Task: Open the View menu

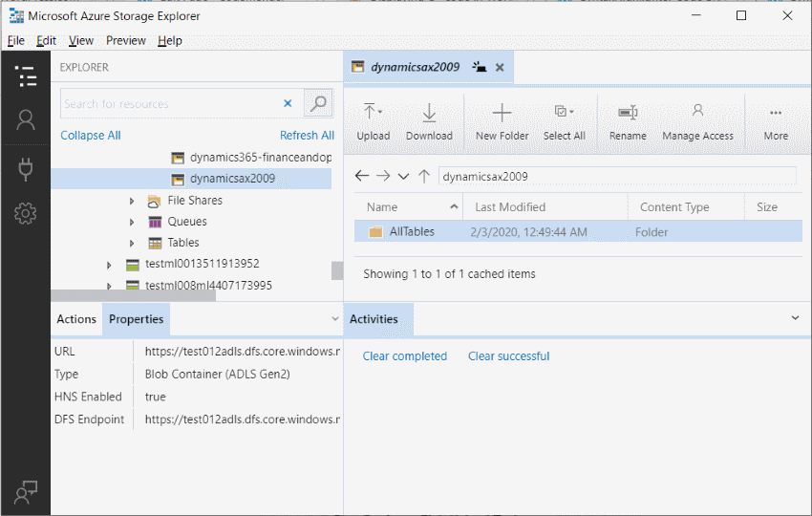Action: point(81,40)
